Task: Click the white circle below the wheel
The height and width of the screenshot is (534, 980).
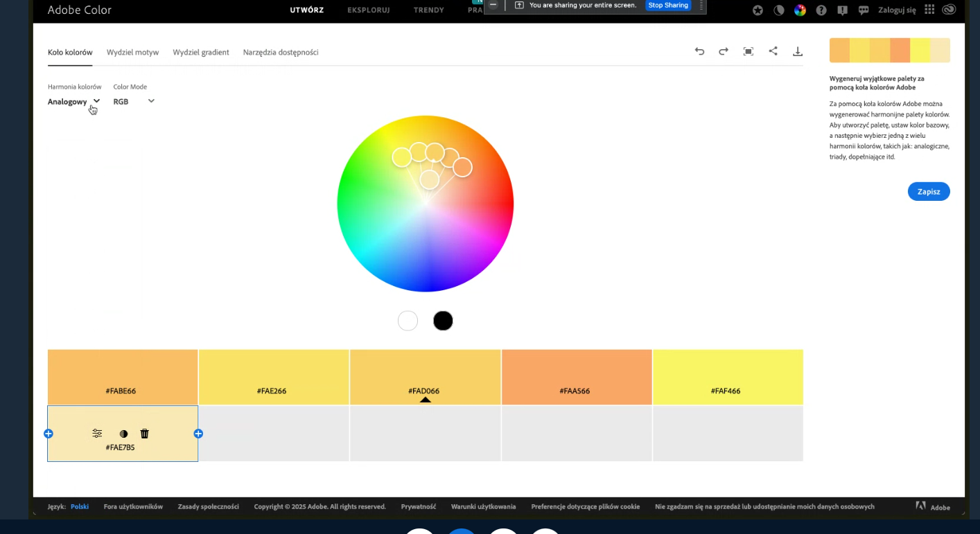Action: pyautogui.click(x=408, y=321)
